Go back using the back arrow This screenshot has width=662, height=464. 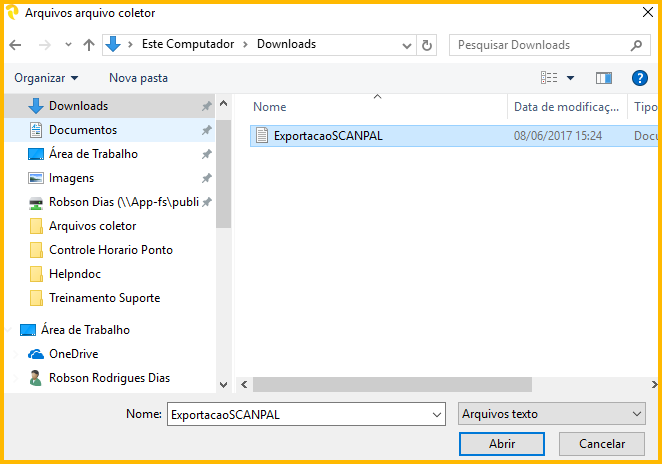(15, 45)
